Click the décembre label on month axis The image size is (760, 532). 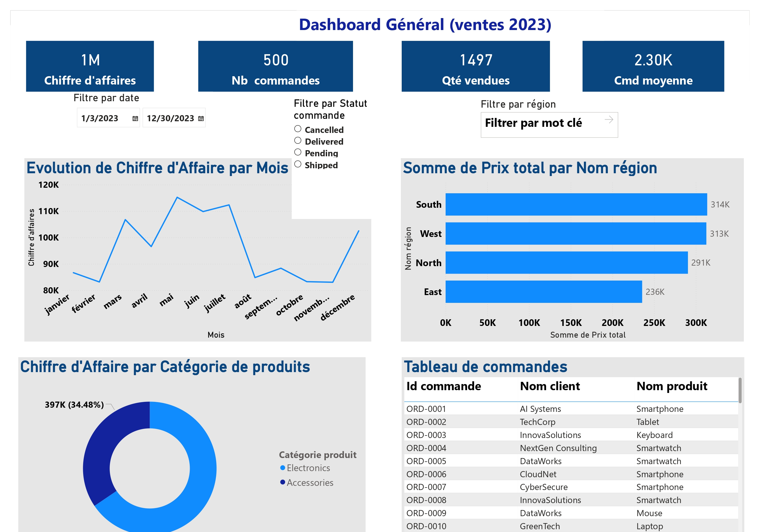[337, 307]
